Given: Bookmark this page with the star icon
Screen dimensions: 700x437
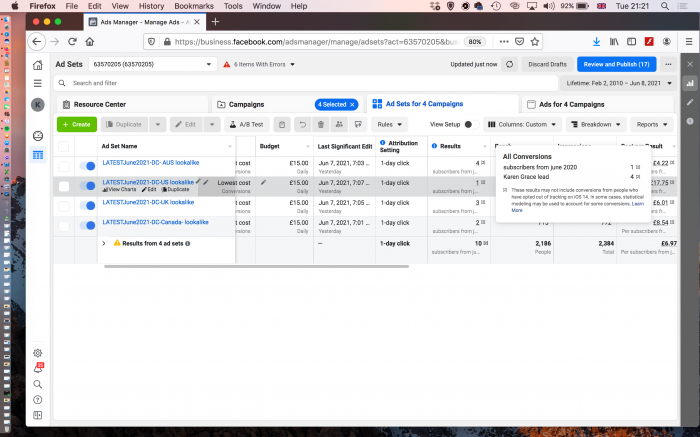Looking at the screenshot, I should pyautogui.click(x=534, y=42).
